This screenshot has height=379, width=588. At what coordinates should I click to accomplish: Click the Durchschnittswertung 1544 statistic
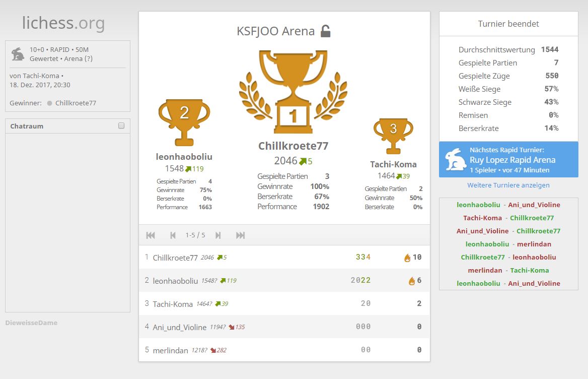coord(508,49)
